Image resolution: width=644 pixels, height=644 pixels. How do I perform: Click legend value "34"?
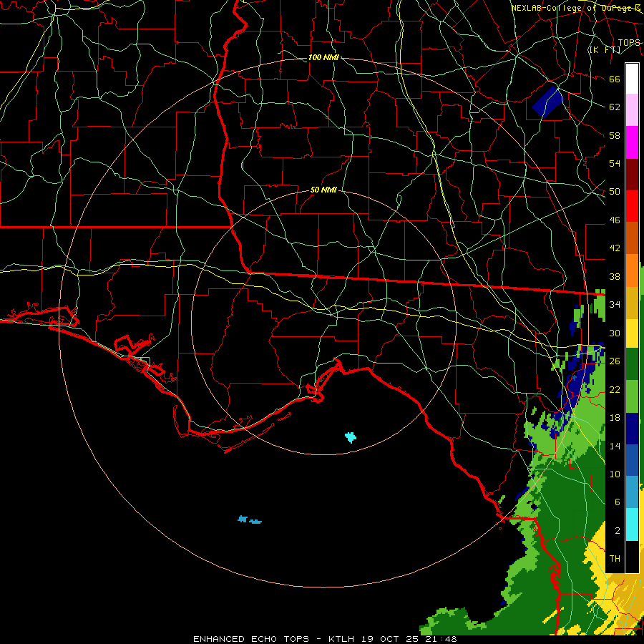615,305
